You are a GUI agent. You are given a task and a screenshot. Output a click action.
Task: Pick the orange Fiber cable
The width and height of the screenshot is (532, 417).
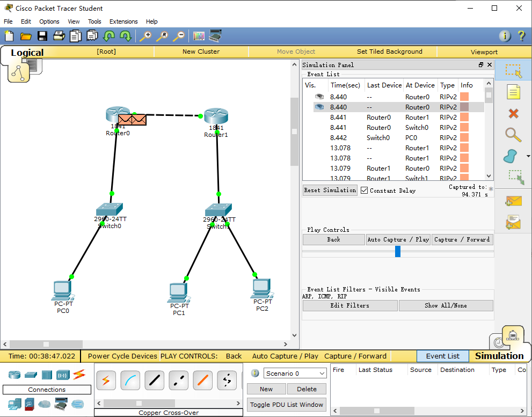(x=202, y=381)
